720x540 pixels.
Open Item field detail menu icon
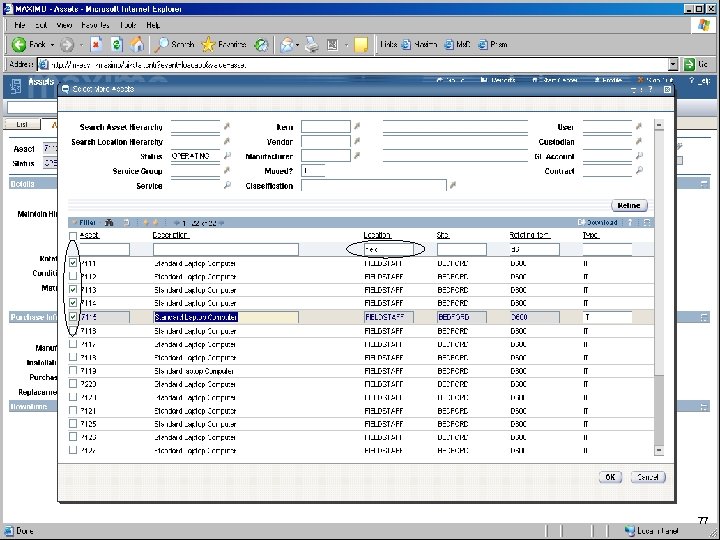[x=357, y=126]
